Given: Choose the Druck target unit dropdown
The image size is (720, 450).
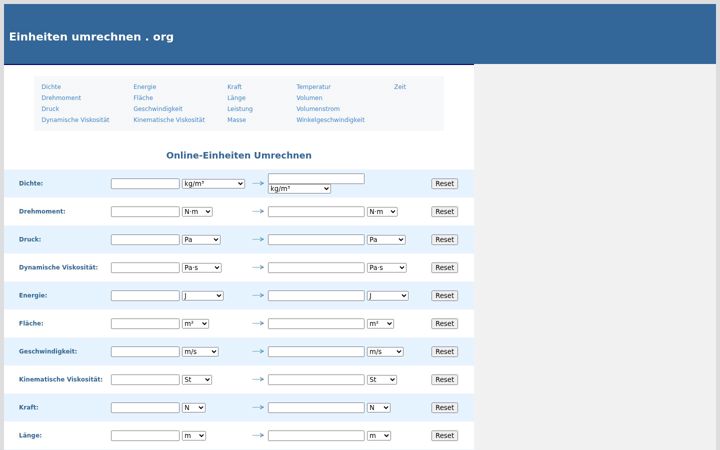Looking at the screenshot, I should pos(386,240).
